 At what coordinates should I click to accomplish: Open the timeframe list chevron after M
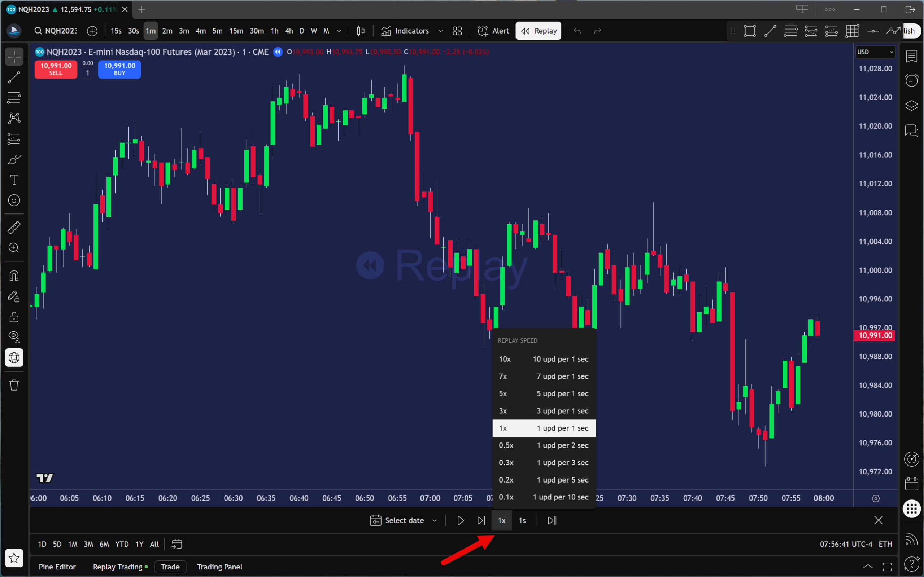point(339,31)
